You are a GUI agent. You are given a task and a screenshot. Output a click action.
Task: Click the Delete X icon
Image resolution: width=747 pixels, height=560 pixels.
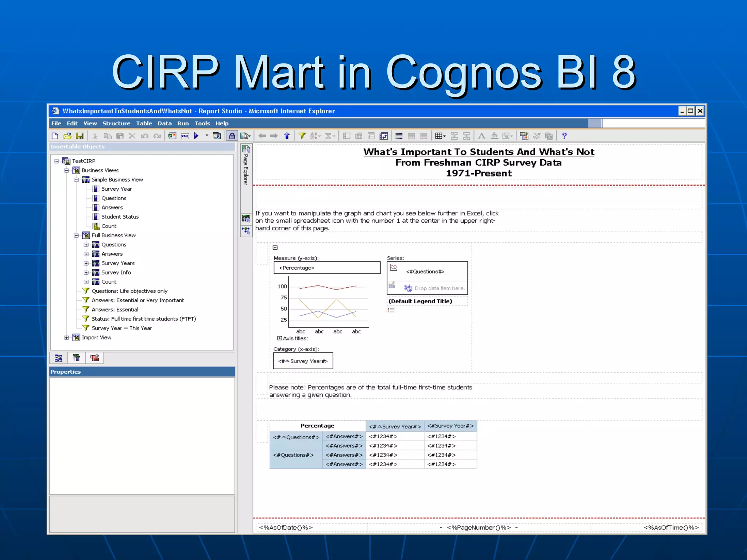point(132,136)
